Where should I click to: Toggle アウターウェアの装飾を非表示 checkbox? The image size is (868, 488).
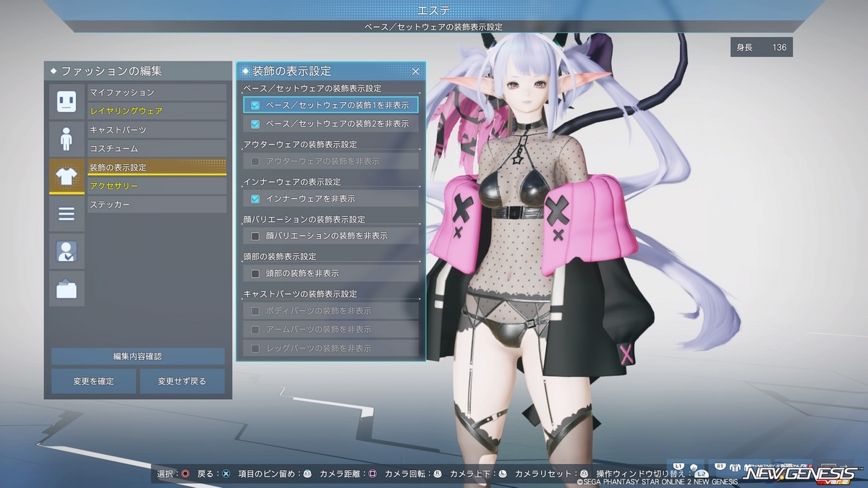(x=255, y=161)
